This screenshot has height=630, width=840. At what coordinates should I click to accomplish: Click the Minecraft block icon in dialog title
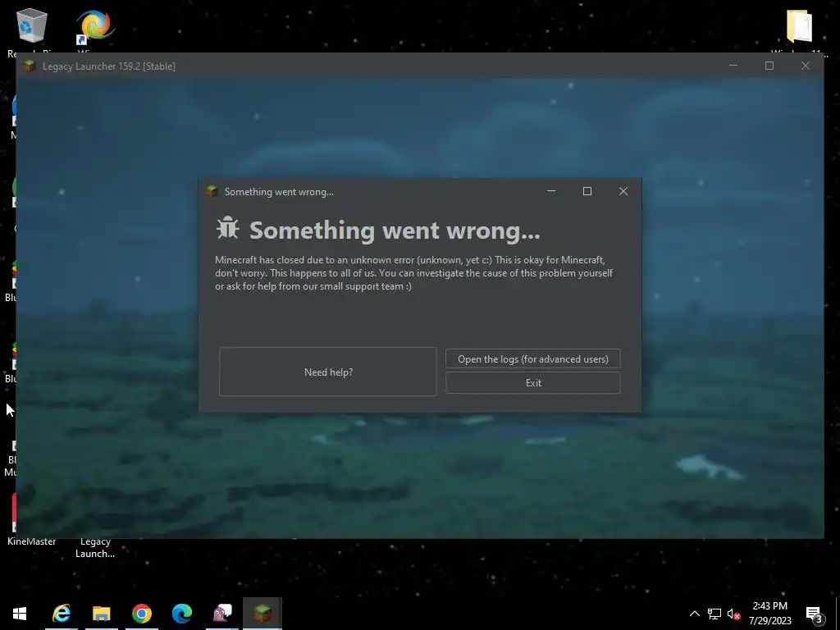(212, 191)
